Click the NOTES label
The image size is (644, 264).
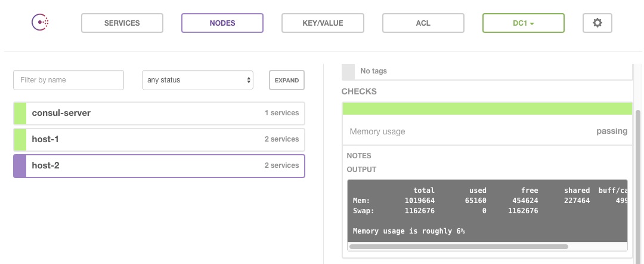[359, 156]
